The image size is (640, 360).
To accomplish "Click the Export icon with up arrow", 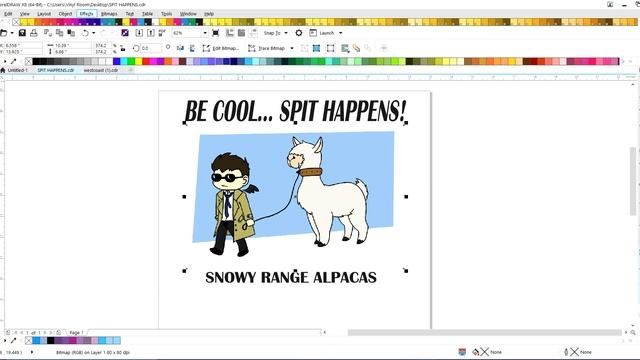I will click(x=151, y=33).
